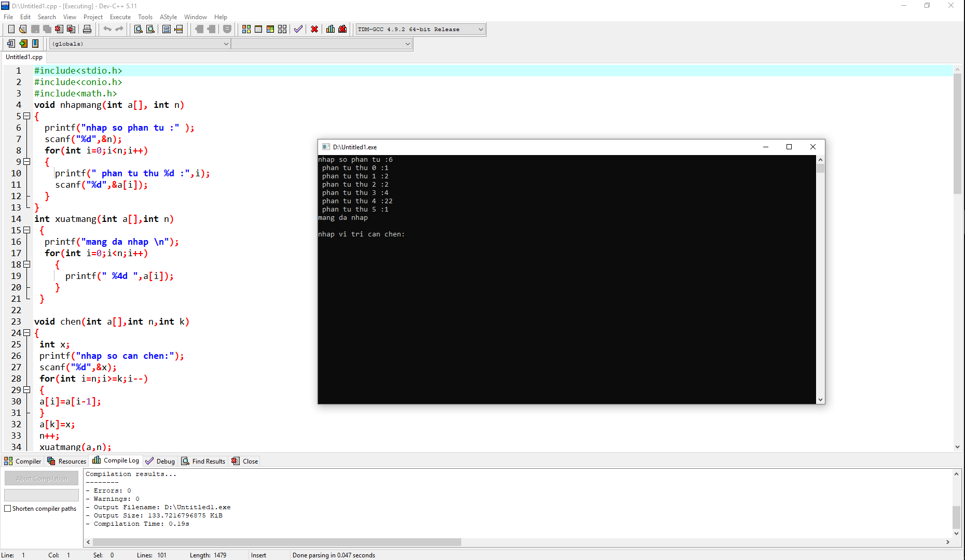Open the Project menu

(93, 17)
